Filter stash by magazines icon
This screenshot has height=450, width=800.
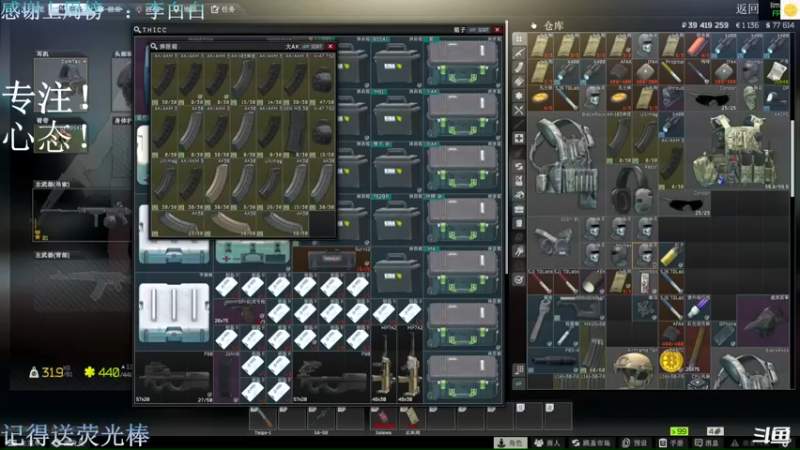point(519,67)
